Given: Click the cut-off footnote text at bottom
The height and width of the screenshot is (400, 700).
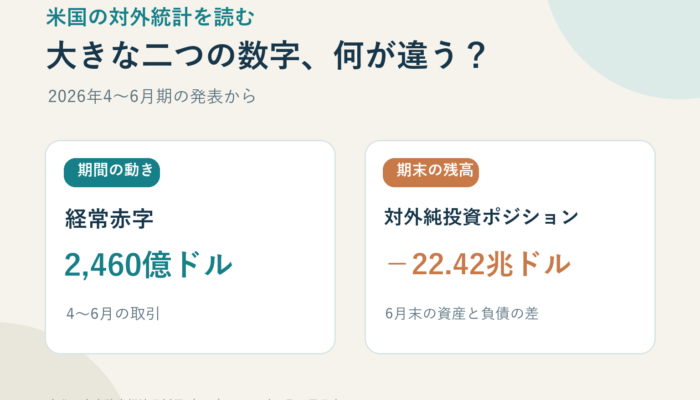Looking at the screenshot, I should pyautogui.click(x=194, y=398).
